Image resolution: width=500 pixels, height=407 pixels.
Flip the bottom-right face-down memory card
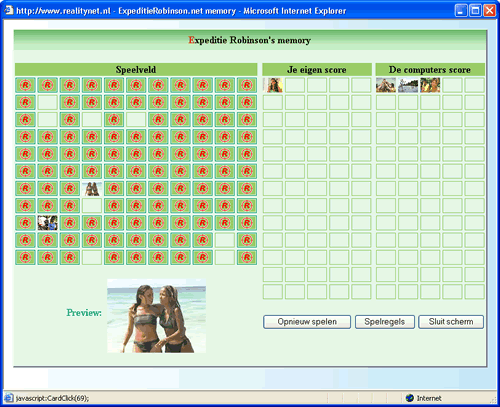pos(247,257)
